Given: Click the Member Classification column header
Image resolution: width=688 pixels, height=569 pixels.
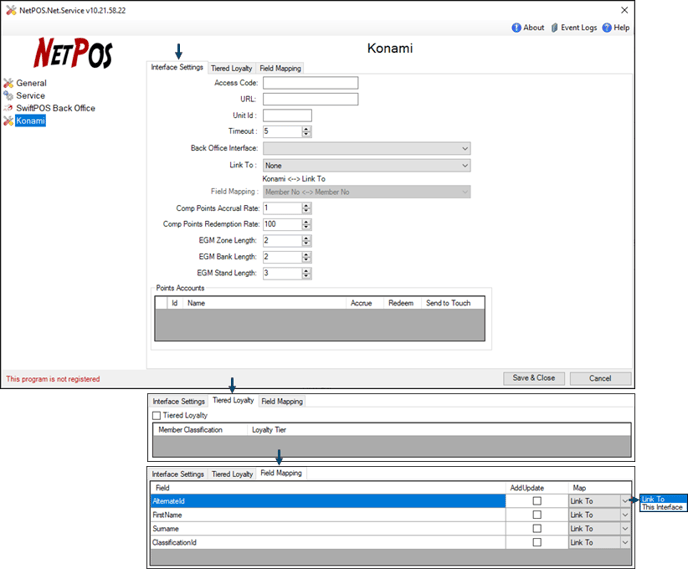Looking at the screenshot, I should pyautogui.click(x=201, y=430).
